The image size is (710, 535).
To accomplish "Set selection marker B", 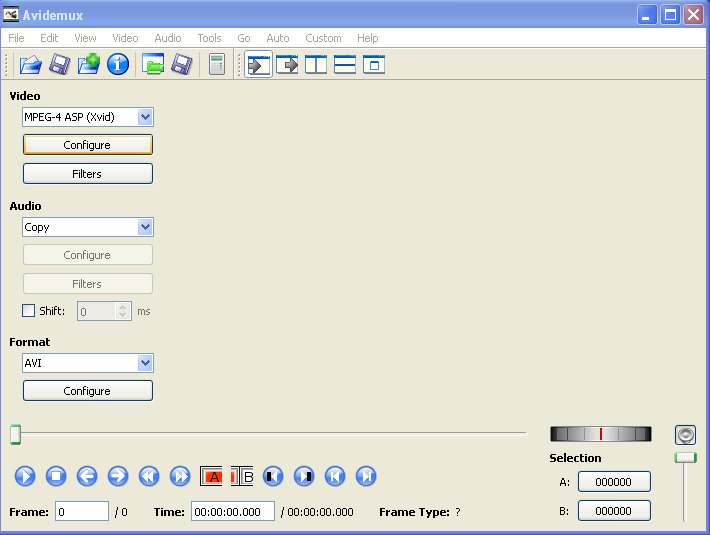I will click(x=242, y=476).
